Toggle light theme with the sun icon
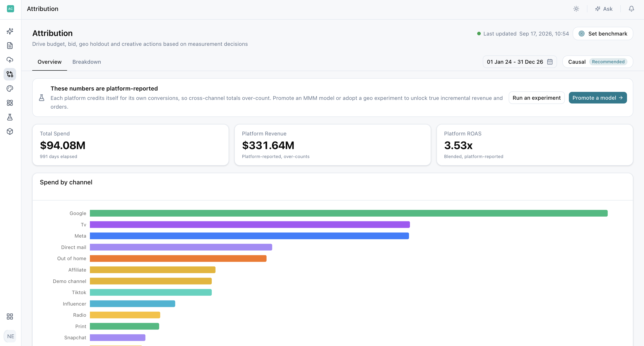The image size is (644, 346). click(576, 9)
